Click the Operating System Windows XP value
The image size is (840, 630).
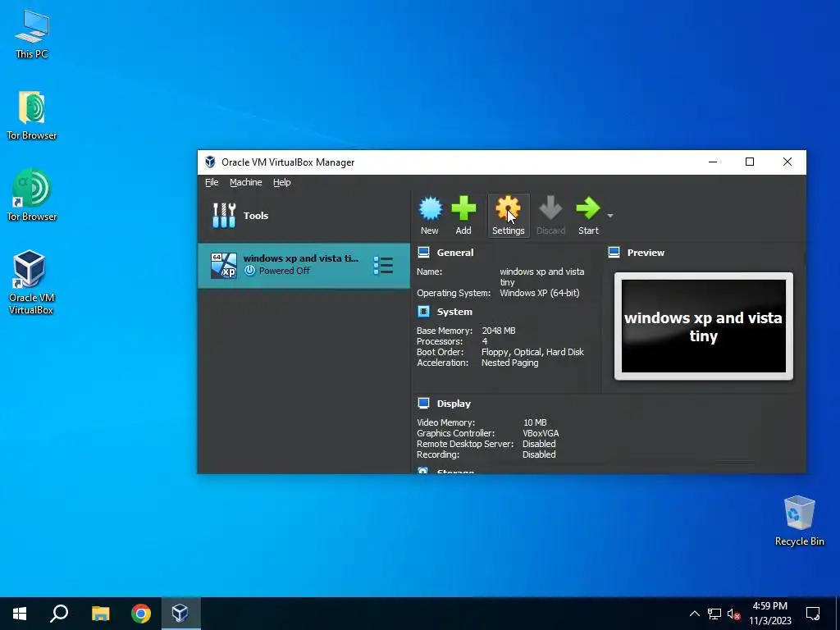[540, 293]
